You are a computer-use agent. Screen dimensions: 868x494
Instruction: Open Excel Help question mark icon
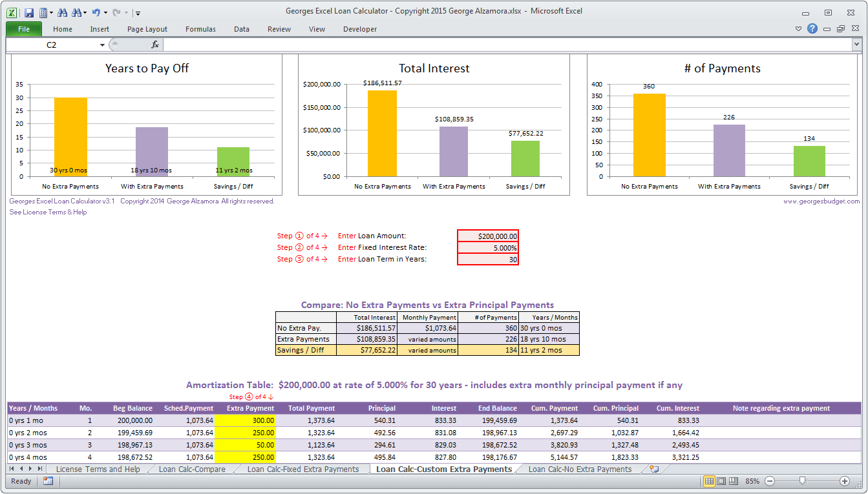click(812, 29)
